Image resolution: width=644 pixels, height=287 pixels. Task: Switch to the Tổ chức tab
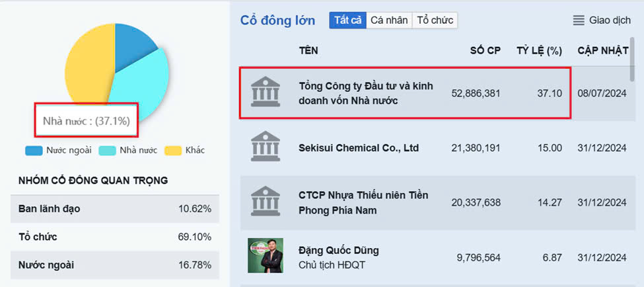coord(435,20)
